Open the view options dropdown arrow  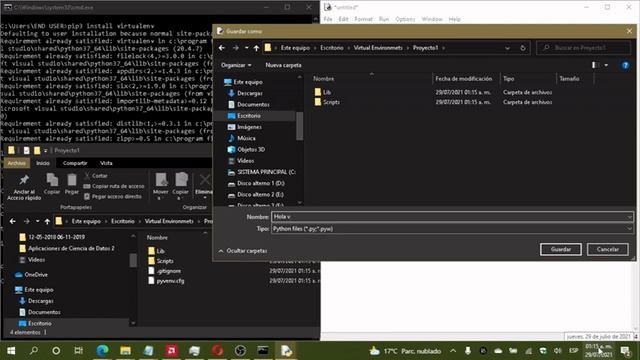pyautogui.click(x=606, y=65)
